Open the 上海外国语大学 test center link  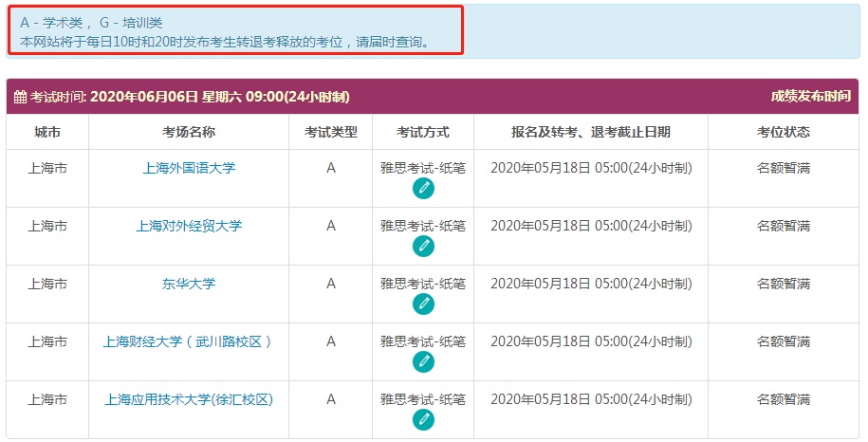click(x=189, y=168)
